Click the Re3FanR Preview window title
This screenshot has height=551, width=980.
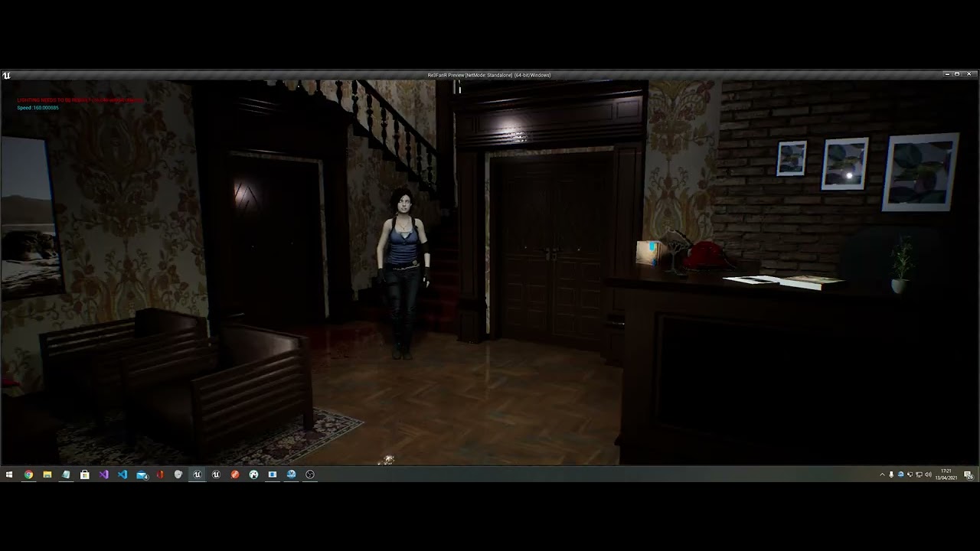coord(489,75)
